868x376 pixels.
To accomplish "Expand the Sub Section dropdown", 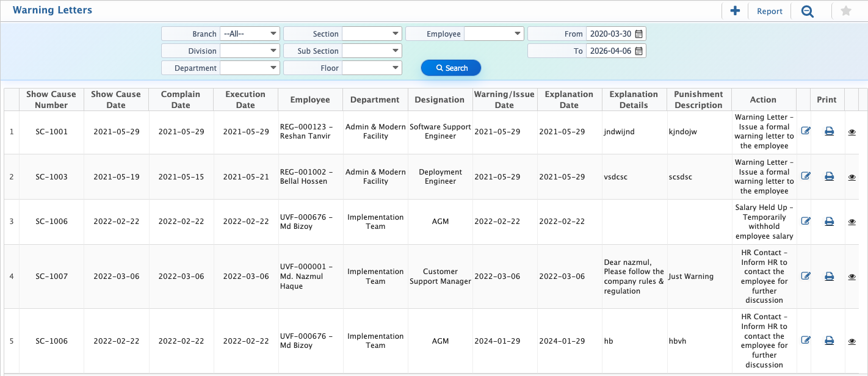I will click(372, 51).
